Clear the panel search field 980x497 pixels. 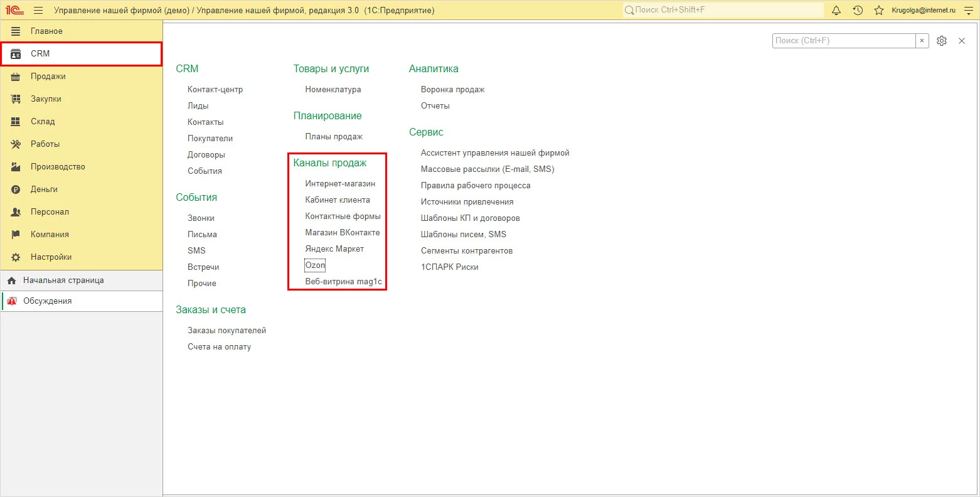click(922, 41)
